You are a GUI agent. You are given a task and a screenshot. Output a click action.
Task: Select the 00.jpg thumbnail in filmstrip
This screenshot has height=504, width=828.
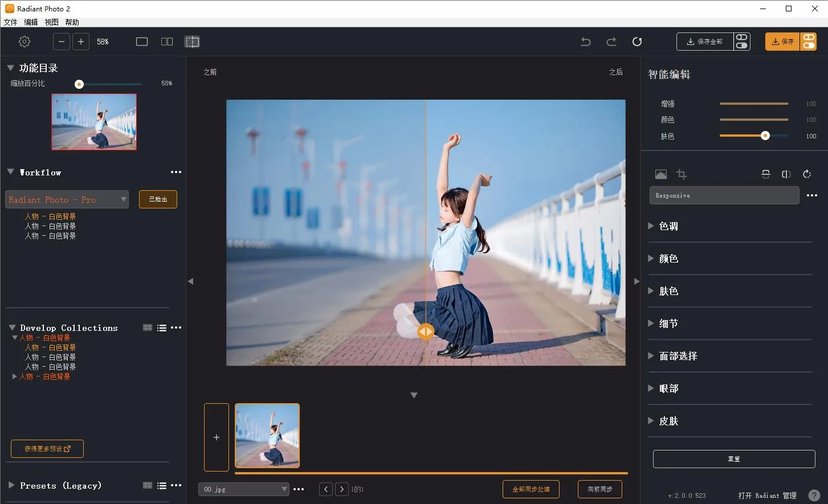[x=267, y=436]
